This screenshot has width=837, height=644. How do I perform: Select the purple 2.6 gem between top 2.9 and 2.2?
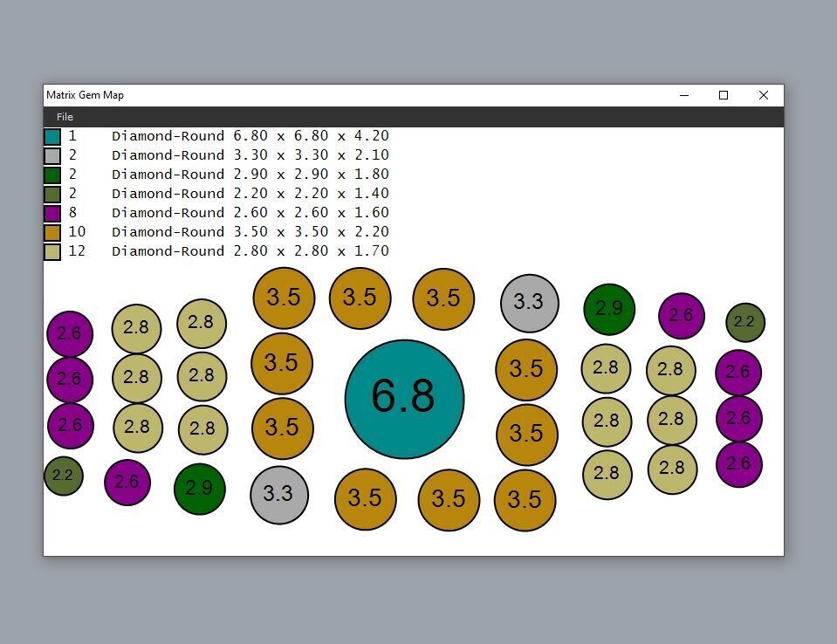[x=682, y=316]
